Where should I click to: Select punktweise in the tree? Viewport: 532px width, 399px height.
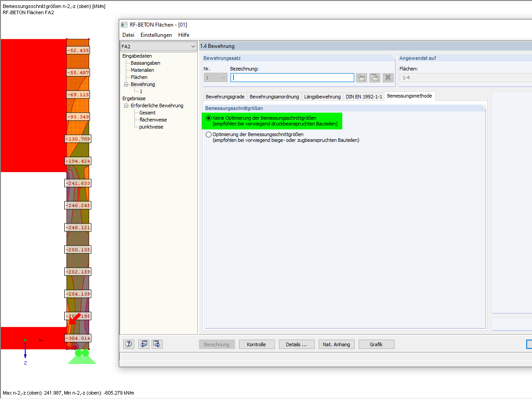point(151,127)
